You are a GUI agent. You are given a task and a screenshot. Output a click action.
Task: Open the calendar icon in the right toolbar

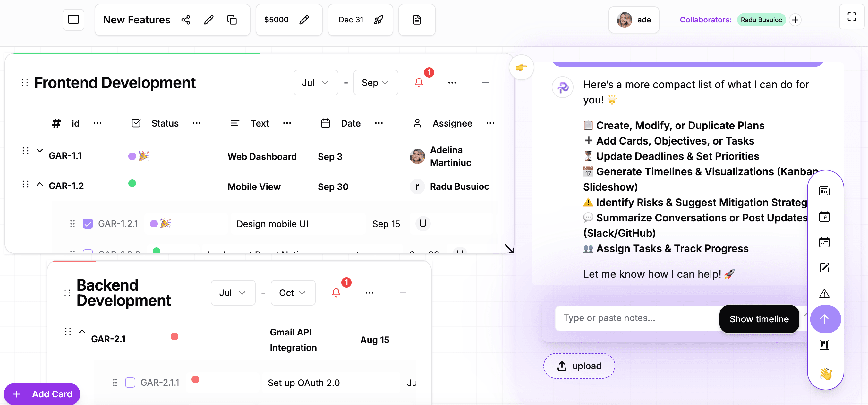[824, 217]
